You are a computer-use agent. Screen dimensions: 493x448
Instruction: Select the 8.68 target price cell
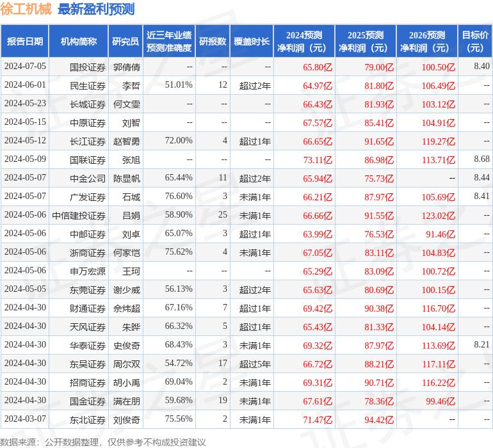481,159
